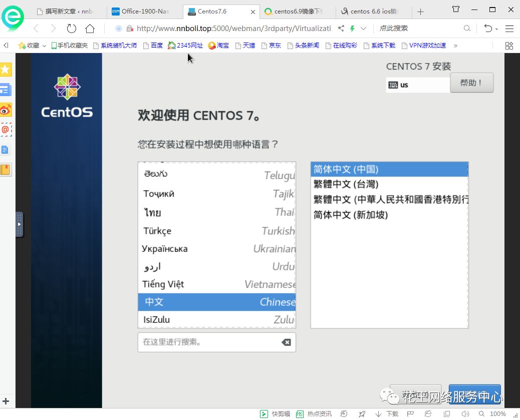This screenshot has width=520, height=420.
Task: Click the green lightning speed-mode icon
Action: click(x=352, y=28)
